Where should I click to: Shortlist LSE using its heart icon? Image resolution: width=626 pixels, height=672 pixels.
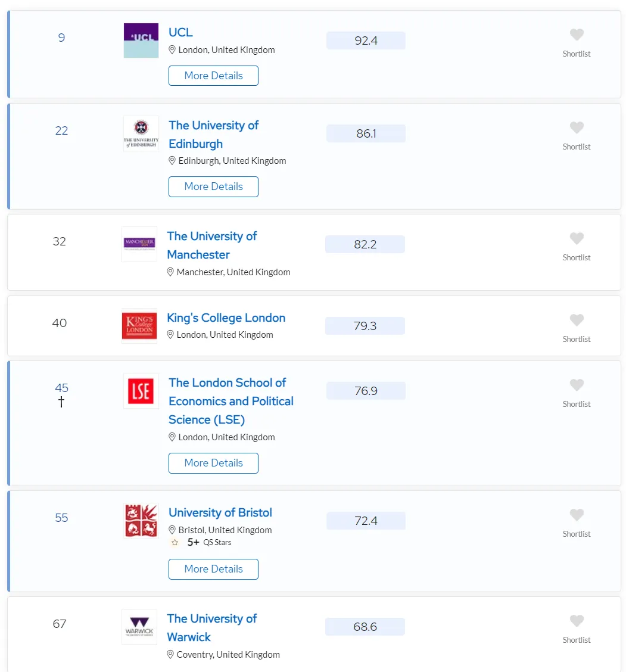[577, 385]
